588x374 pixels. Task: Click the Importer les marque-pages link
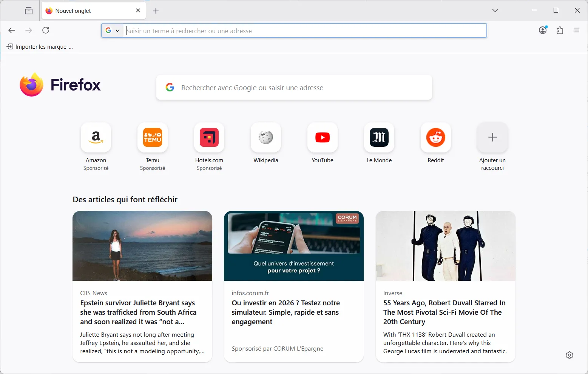pos(39,46)
